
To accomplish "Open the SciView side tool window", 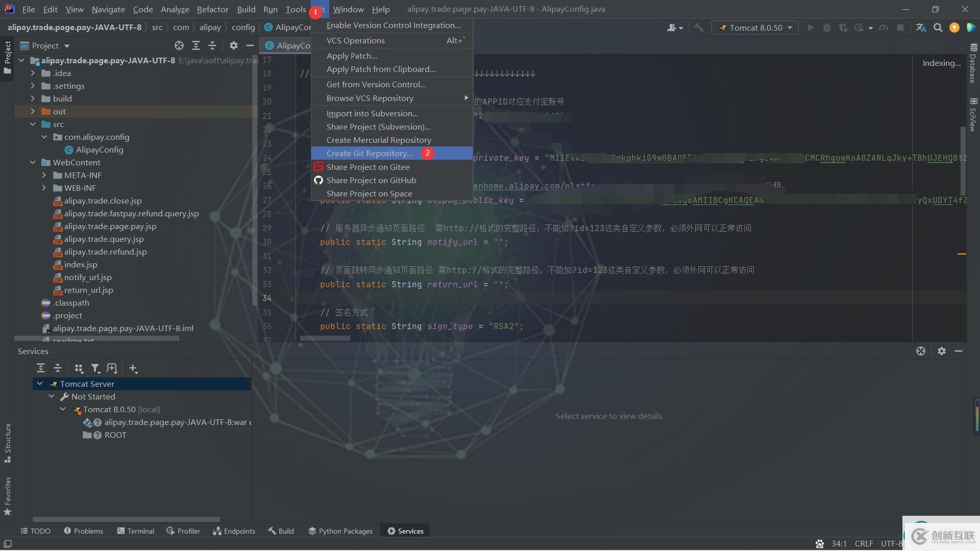I will (973, 115).
